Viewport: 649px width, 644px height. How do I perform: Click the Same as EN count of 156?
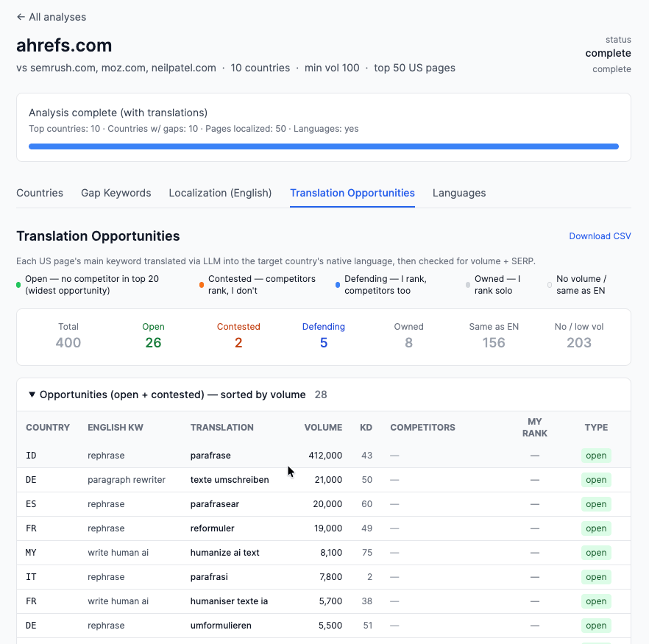point(494,342)
